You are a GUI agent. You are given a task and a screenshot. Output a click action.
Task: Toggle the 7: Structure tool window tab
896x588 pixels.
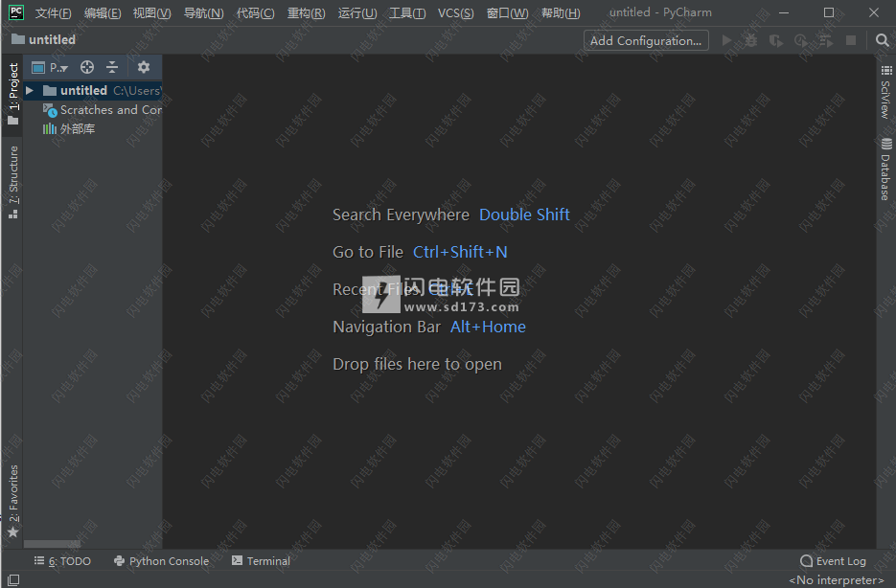(x=12, y=183)
